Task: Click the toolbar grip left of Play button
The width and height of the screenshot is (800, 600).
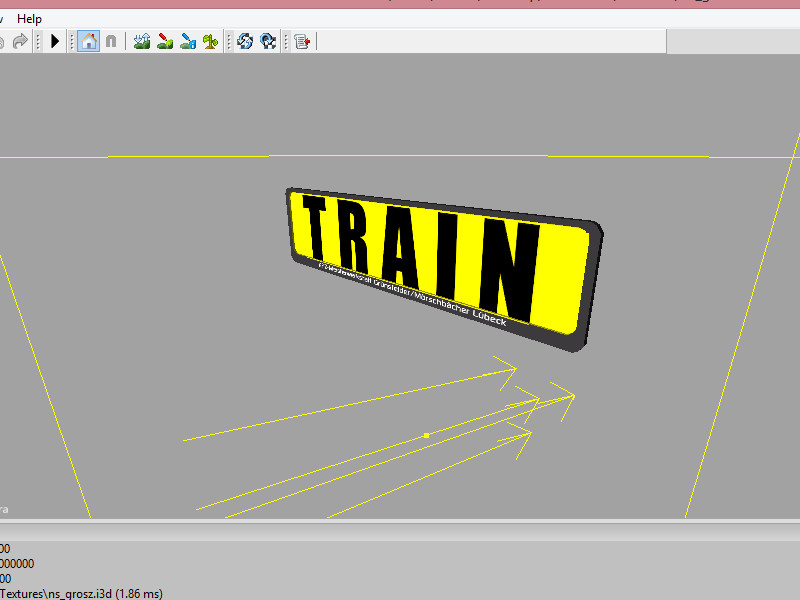Action: tap(38, 41)
